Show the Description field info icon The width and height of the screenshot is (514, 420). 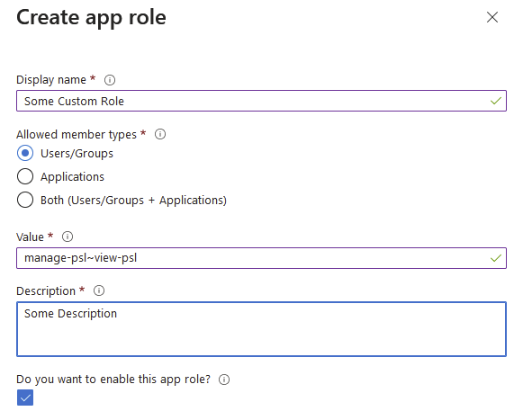pyautogui.click(x=99, y=290)
